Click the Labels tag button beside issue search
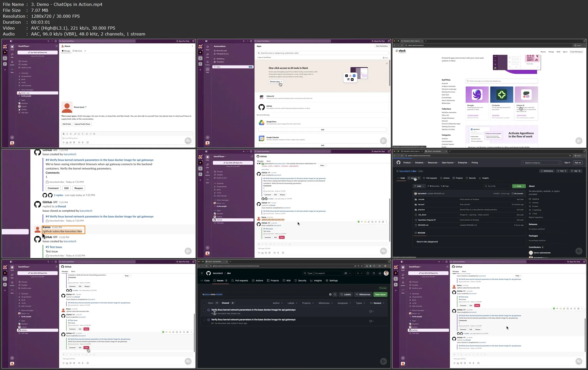 346,295
